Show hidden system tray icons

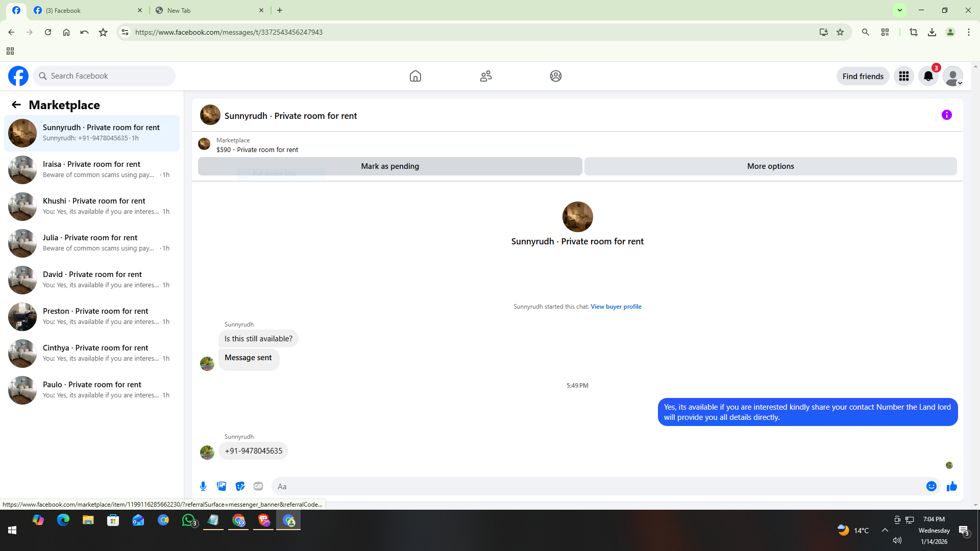click(x=885, y=530)
